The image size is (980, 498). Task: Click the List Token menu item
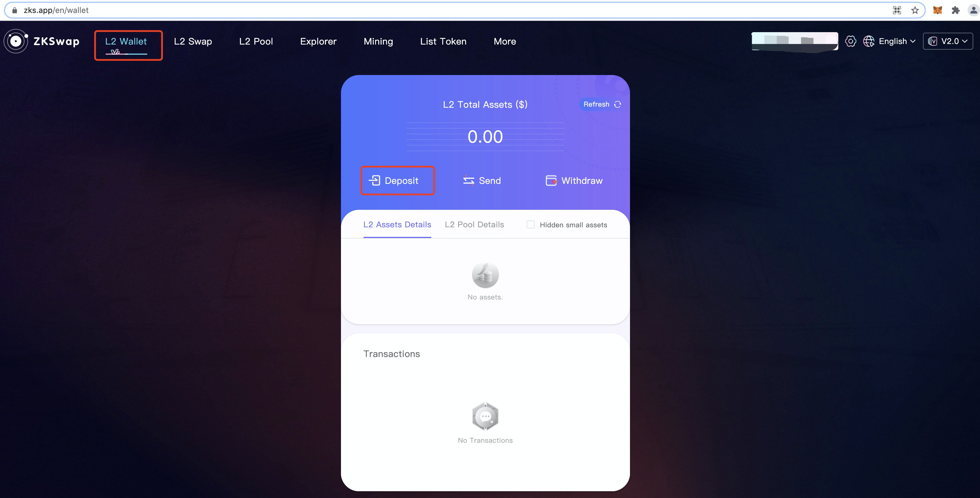pyautogui.click(x=443, y=41)
